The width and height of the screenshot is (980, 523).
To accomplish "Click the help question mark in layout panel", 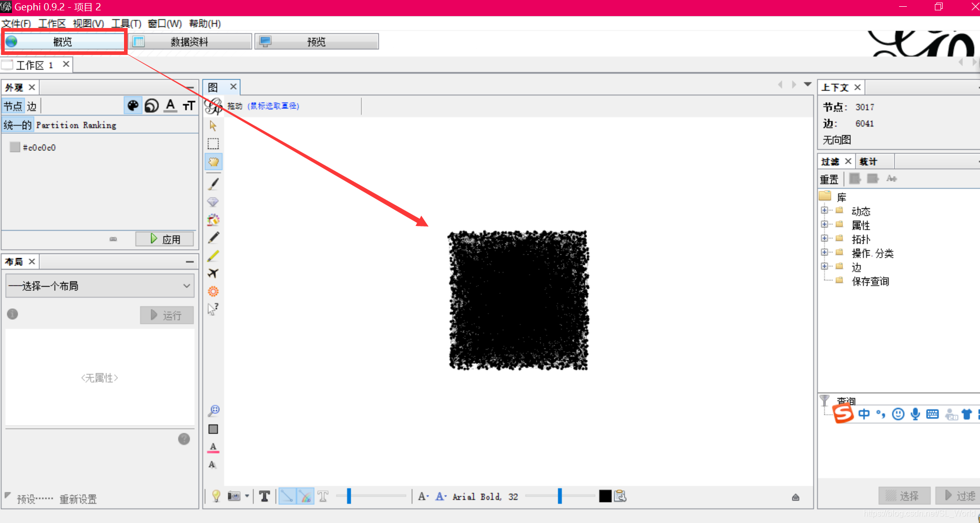I will 184,439.
